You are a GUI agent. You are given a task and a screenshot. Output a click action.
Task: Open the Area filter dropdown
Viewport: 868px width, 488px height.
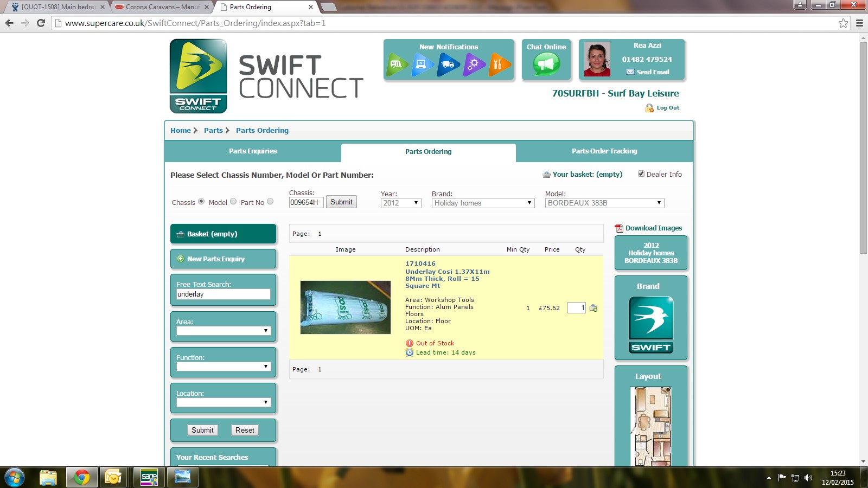223,331
